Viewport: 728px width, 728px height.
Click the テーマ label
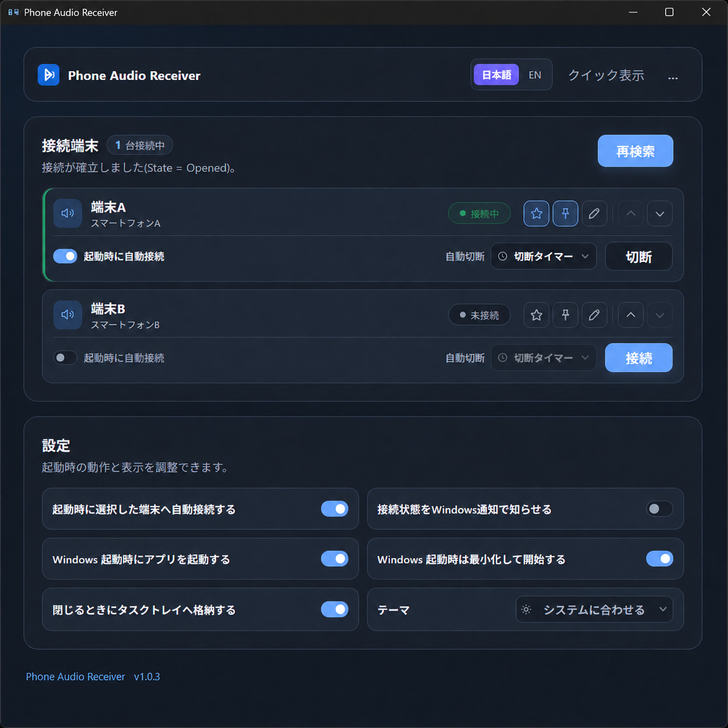click(394, 610)
